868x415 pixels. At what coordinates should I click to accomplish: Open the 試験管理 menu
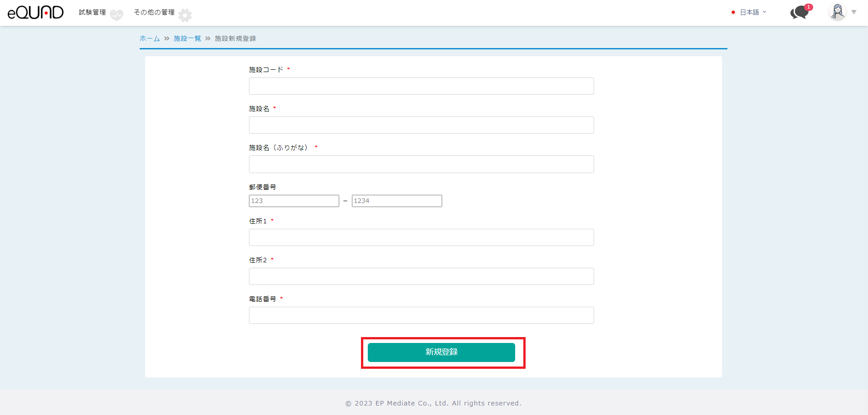[92, 12]
